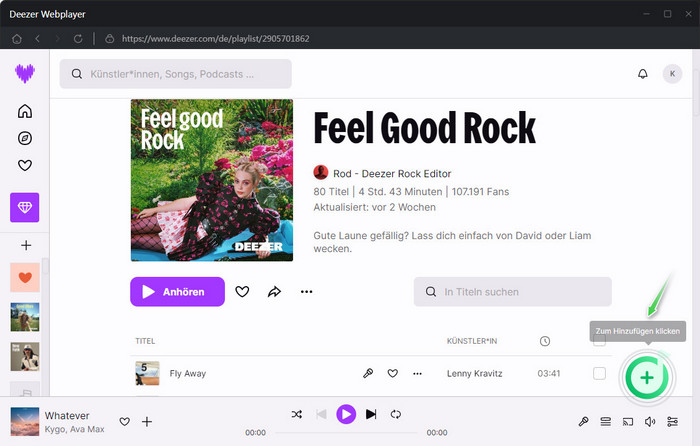700x446 pixels.
Task: Open Lenny Kravitz artist page
Action: [x=475, y=374]
